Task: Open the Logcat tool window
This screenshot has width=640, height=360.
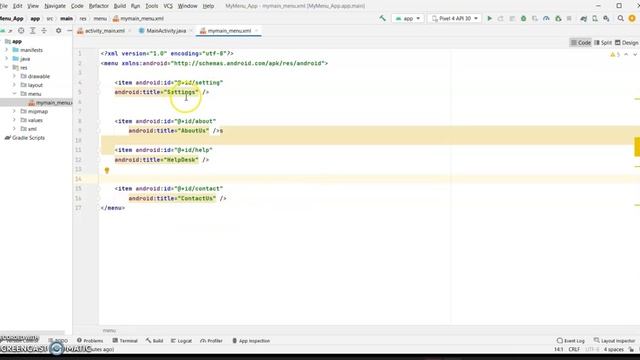Action: point(181,340)
